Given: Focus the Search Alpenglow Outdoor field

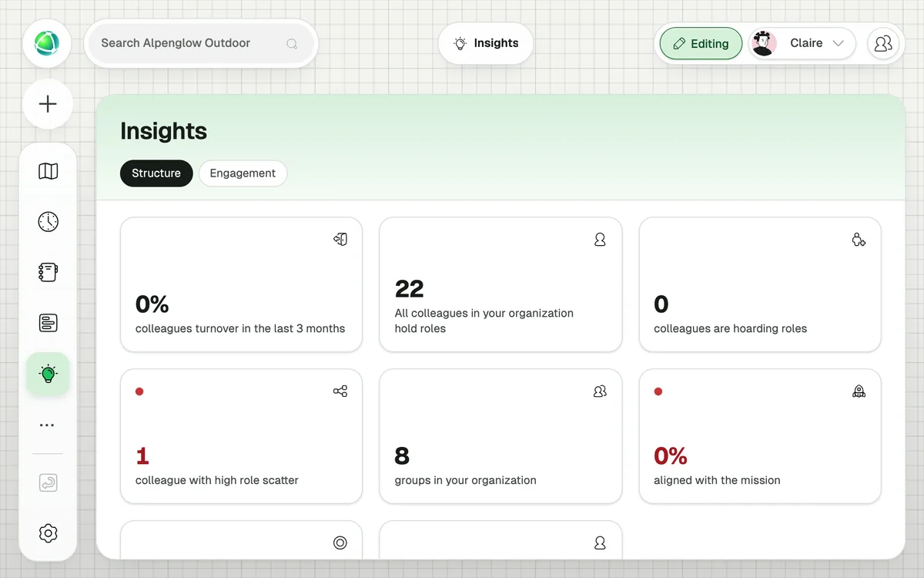Looking at the screenshot, I should point(202,43).
